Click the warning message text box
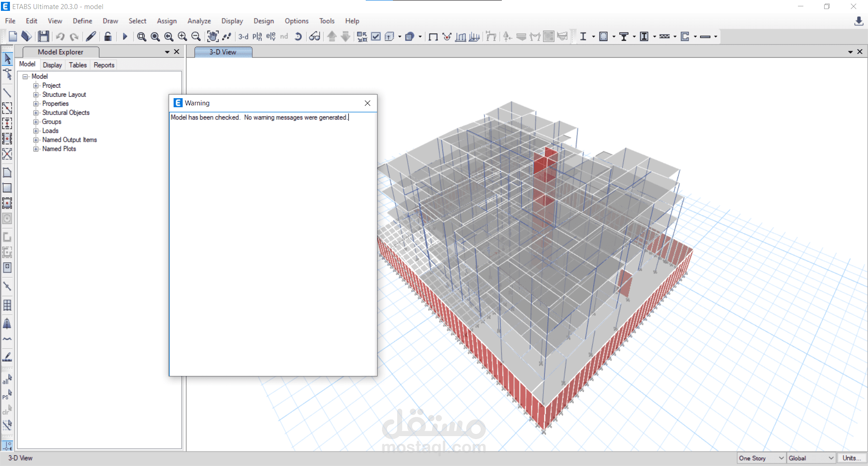 click(273, 244)
